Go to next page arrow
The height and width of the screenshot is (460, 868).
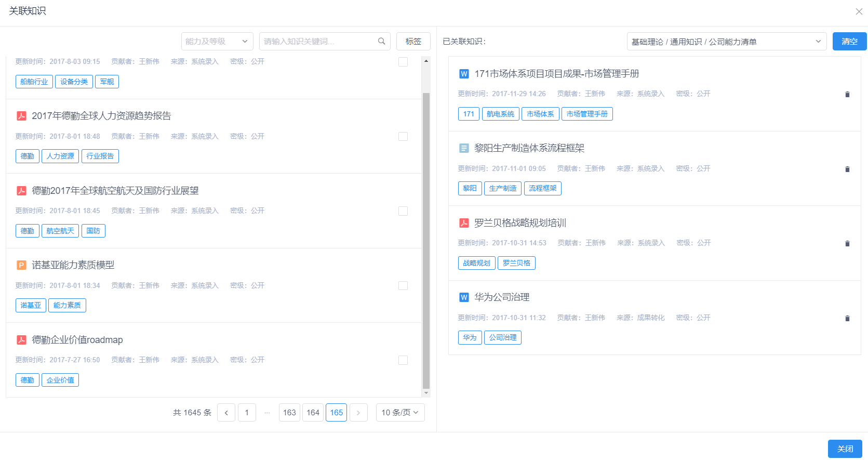click(x=358, y=413)
